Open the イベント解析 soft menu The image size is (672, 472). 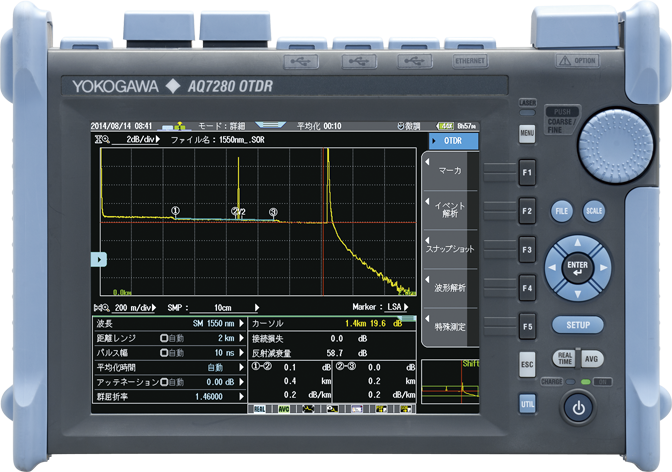pos(450,210)
